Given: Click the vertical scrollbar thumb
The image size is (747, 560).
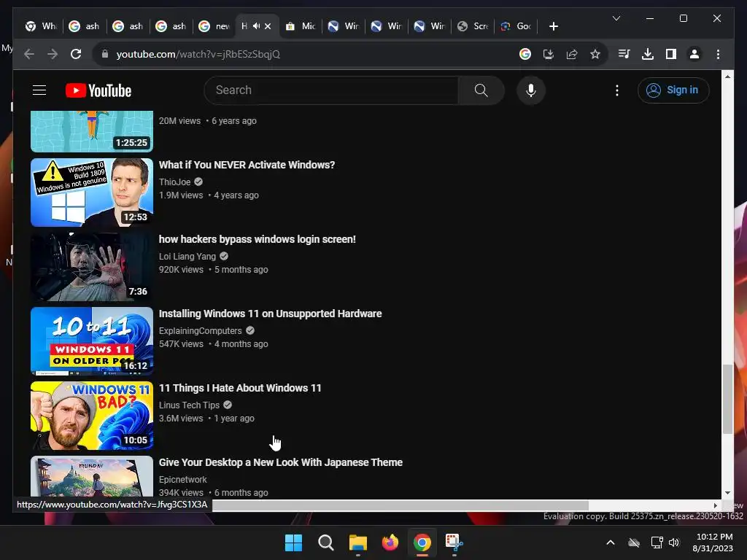Looking at the screenshot, I should click(727, 399).
